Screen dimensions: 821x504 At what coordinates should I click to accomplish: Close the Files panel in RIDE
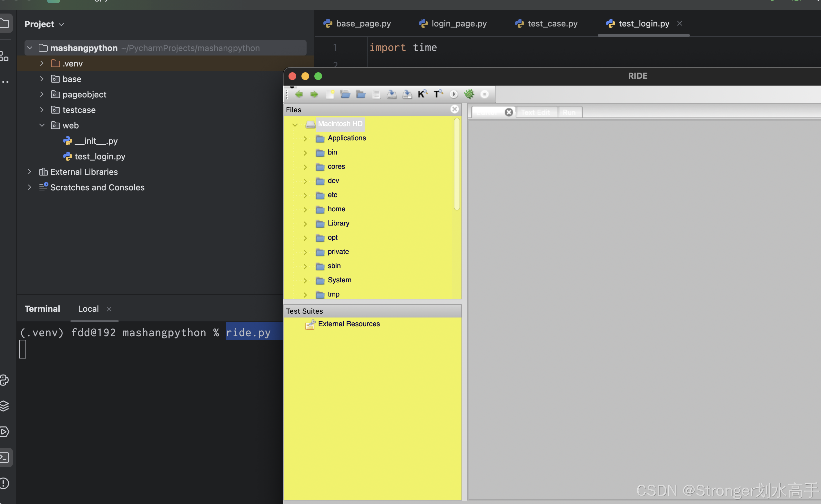click(x=454, y=109)
